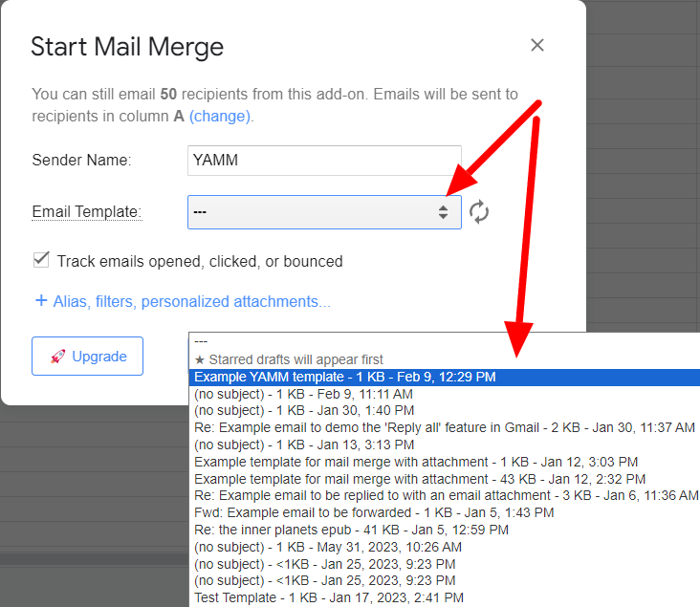The height and width of the screenshot is (607, 700).
Task: Click the Email Template label
Action: pos(87,211)
